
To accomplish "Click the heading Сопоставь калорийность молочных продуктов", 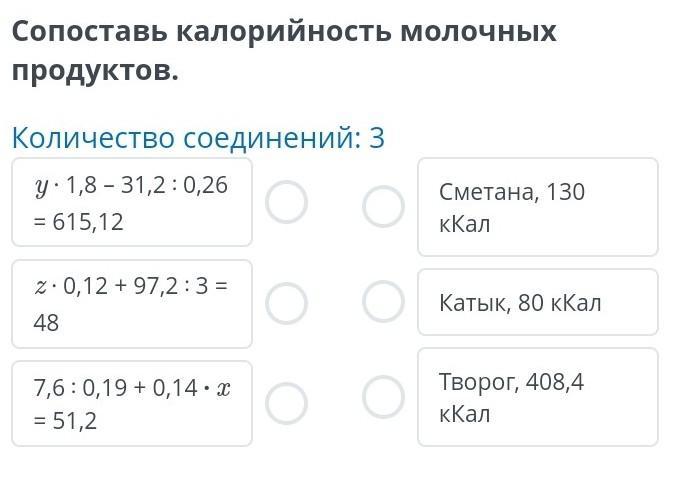I will point(283,51).
